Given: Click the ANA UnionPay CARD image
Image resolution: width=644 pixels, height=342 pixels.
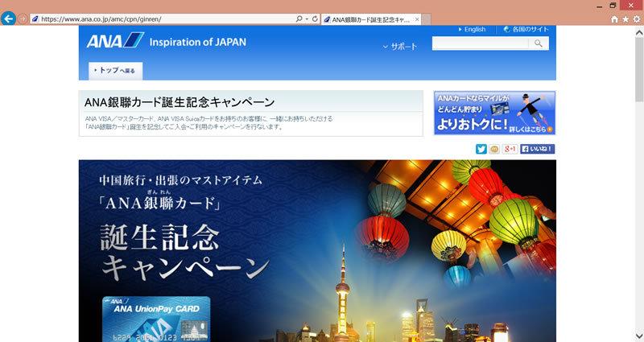Looking at the screenshot, I should 156,319.
